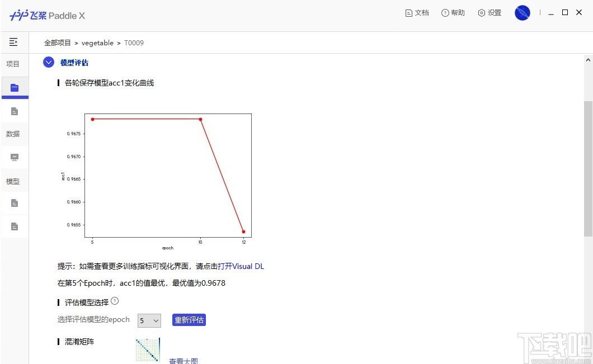Viewport: 593px width, 364px height.
Task: Click T0009 in breadcrumb
Action: pos(134,42)
